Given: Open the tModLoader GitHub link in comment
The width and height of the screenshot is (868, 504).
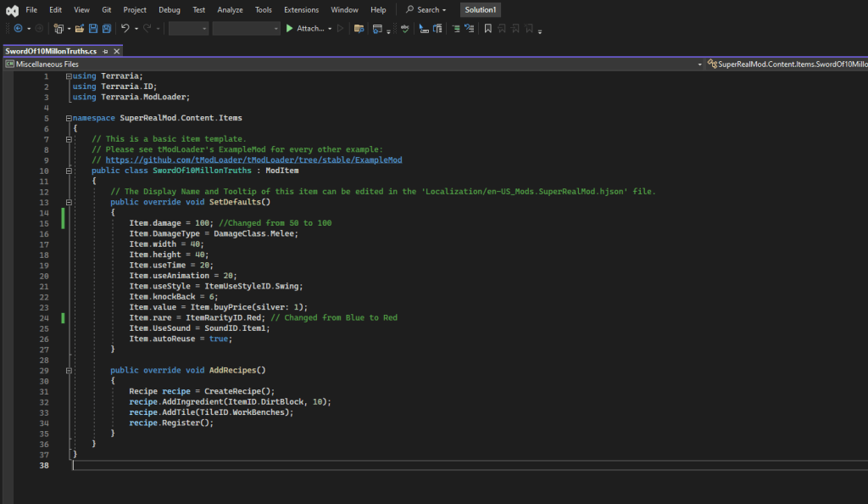Looking at the screenshot, I should (x=253, y=160).
